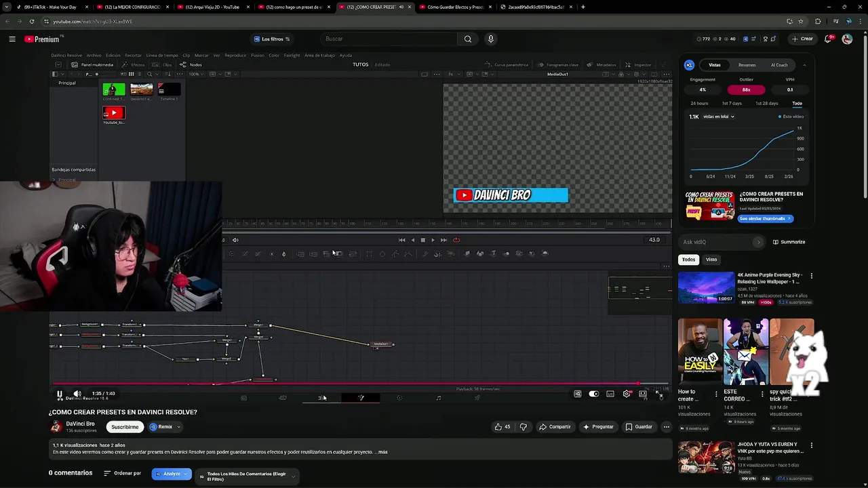Click the DaVinci Bro channel avatar

coord(56,426)
